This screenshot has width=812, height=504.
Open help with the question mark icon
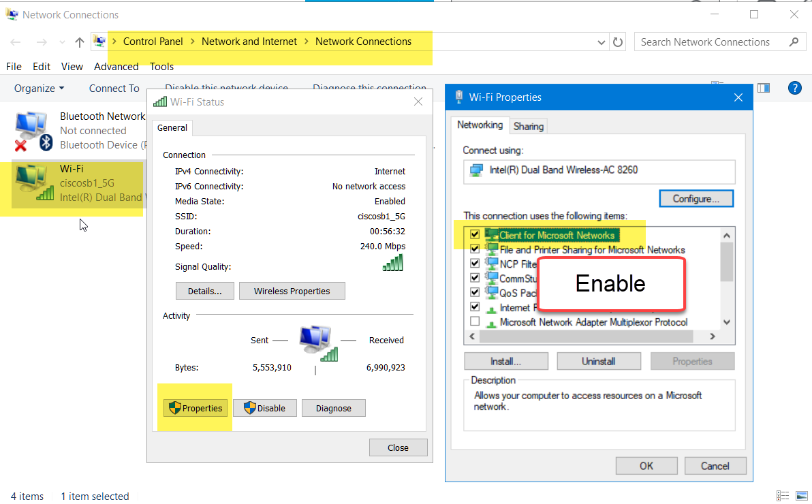[794, 88]
